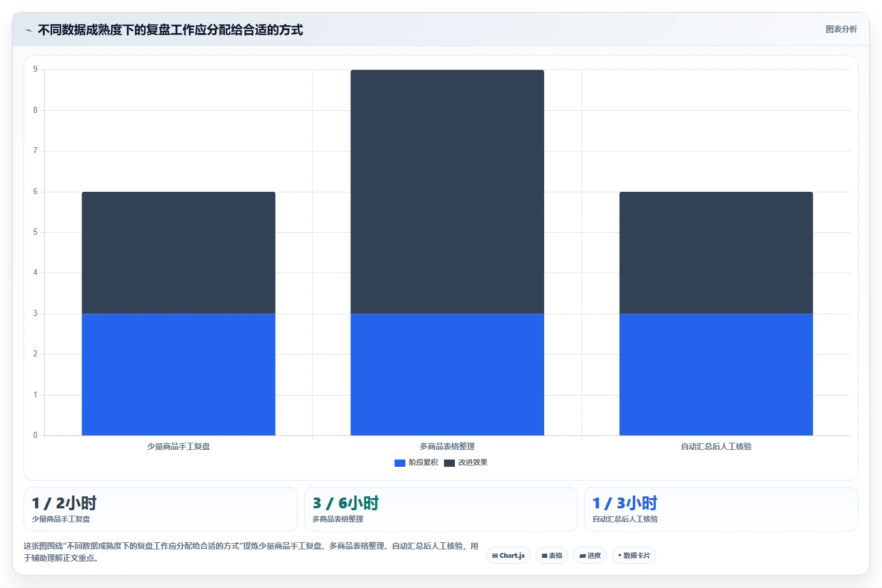Click the x-axis label 少量商品手工复盘
Viewport: 882px width, 588px height.
tap(179, 446)
